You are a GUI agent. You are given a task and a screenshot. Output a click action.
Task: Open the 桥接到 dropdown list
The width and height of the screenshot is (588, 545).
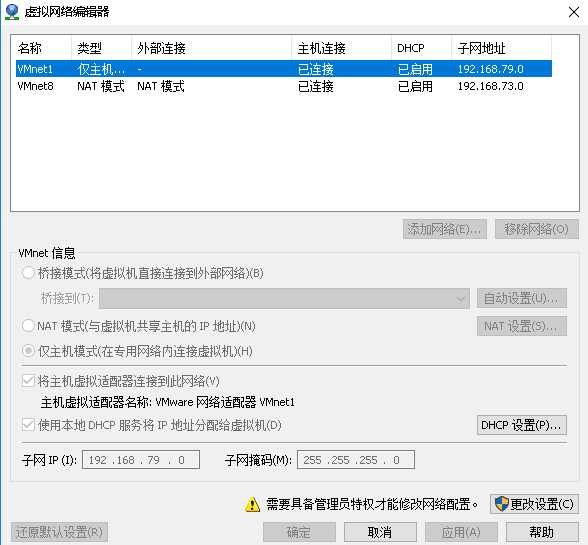(284, 299)
